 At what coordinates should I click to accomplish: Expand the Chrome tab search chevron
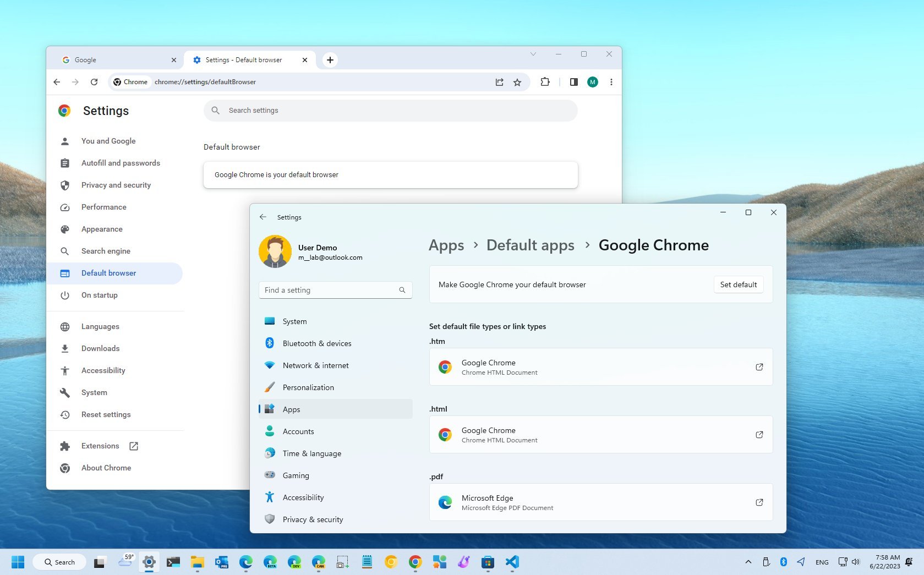click(533, 54)
